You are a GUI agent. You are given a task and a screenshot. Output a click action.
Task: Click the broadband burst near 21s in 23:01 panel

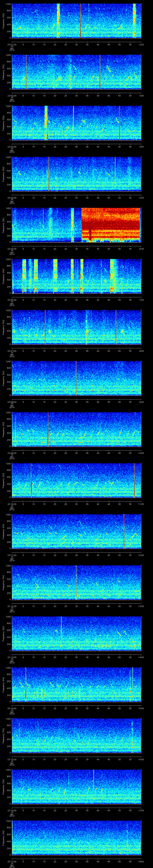click(x=58, y=20)
